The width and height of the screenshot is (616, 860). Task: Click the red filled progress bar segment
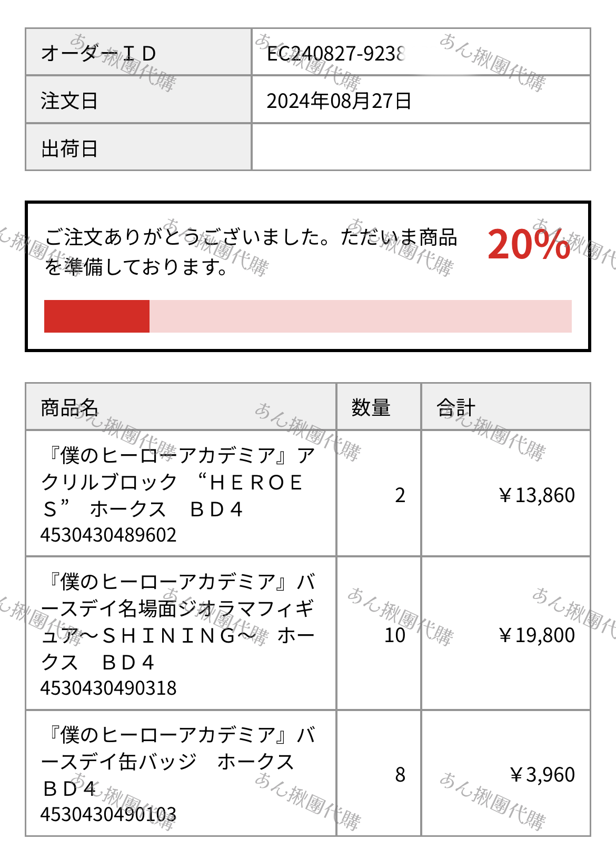click(97, 316)
